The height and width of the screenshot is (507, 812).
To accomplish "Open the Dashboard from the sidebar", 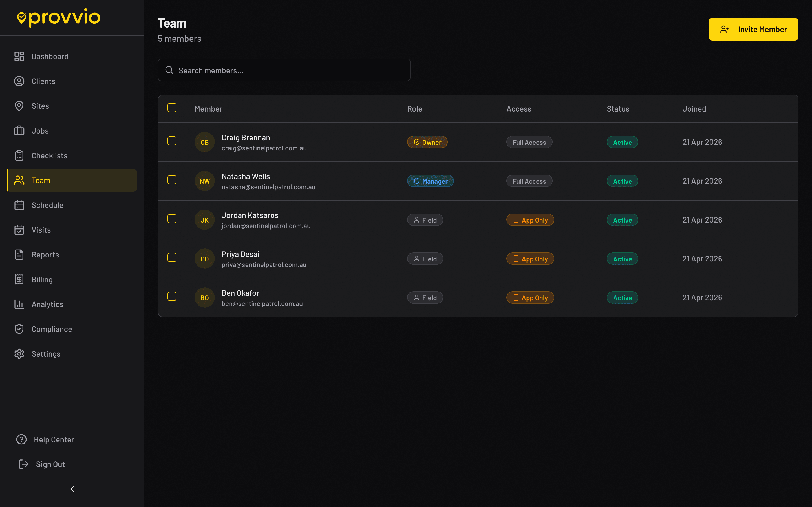I will point(19,56).
